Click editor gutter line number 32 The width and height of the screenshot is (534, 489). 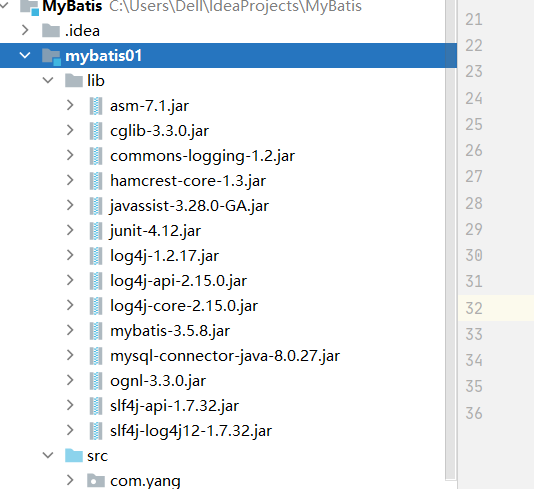point(474,308)
